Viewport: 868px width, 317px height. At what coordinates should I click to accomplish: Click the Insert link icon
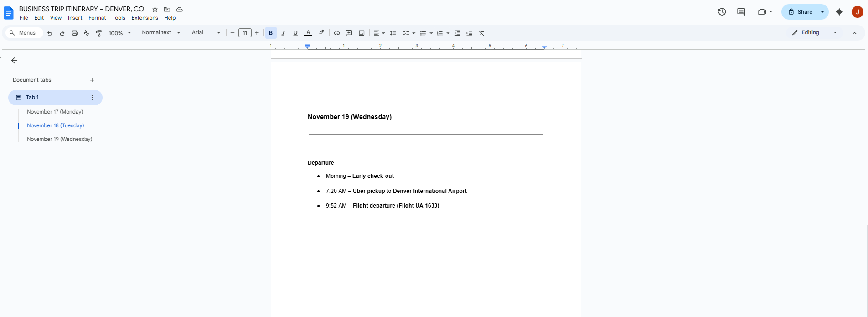tap(336, 33)
